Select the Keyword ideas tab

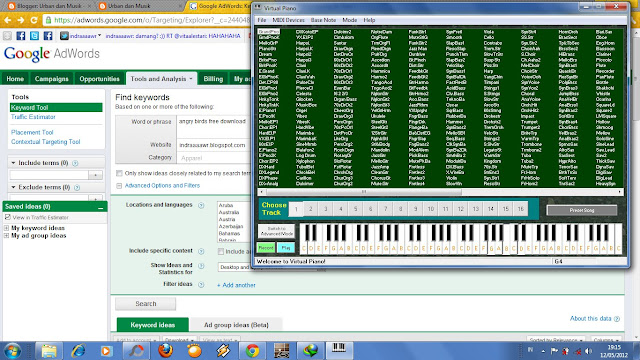point(153,325)
